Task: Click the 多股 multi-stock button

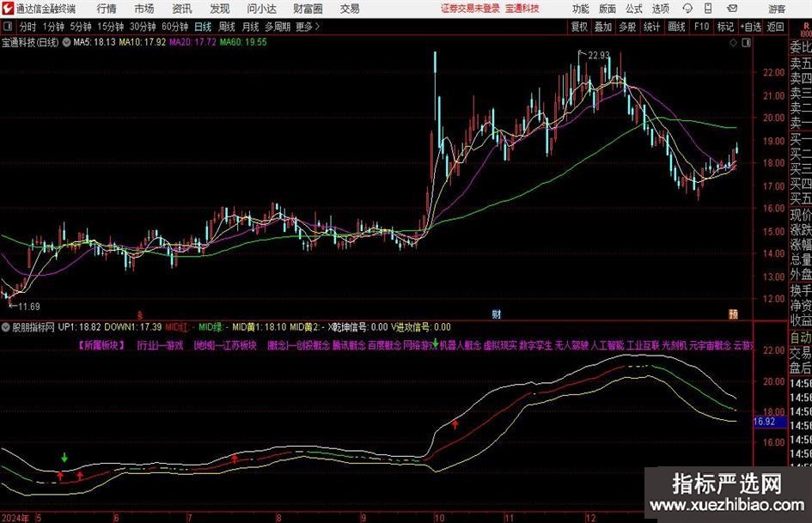Action: click(627, 27)
